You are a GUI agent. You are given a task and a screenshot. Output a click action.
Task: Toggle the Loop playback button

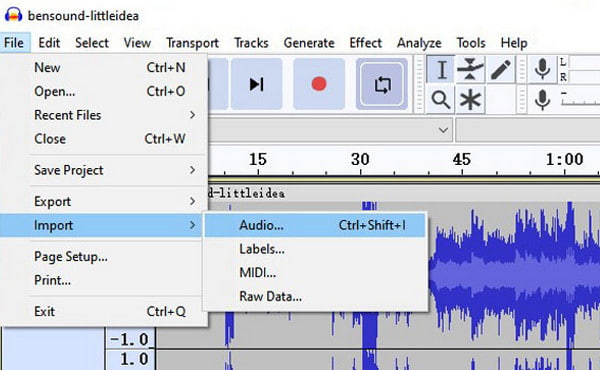point(382,84)
